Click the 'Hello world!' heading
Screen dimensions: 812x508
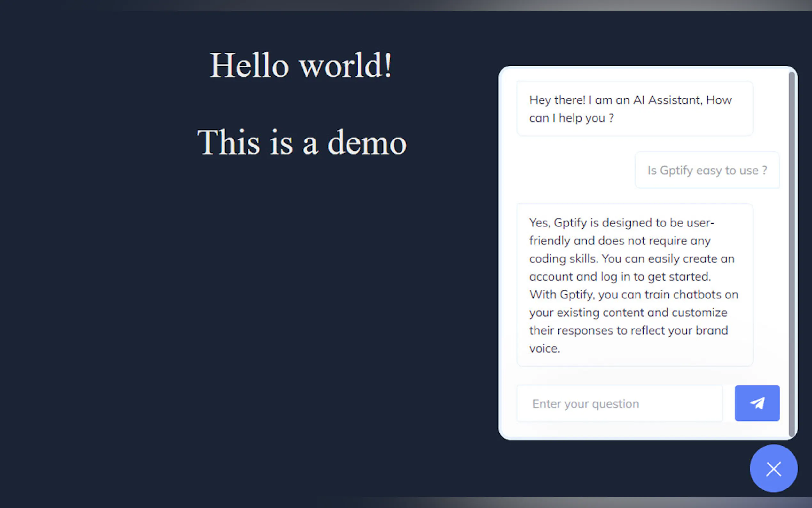click(x=301, y=66)
